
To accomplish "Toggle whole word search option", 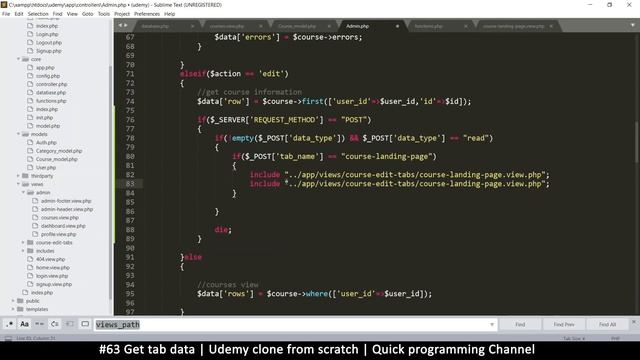I will 40,324.
